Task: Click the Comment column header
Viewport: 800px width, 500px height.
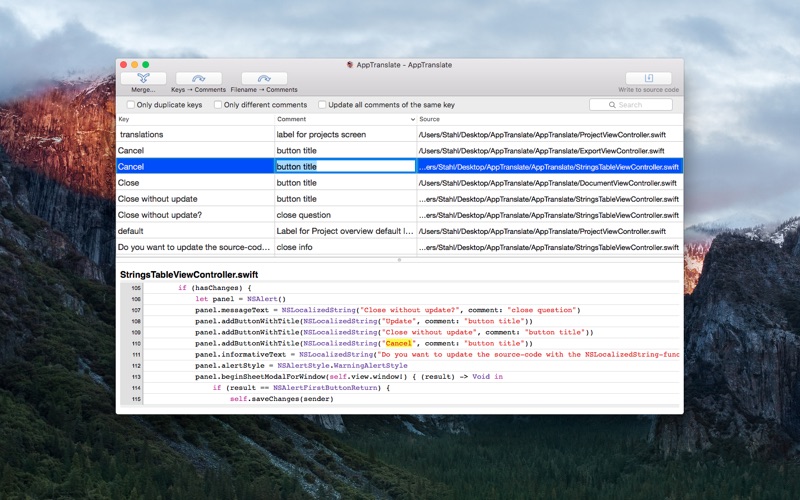Action: 345,119
